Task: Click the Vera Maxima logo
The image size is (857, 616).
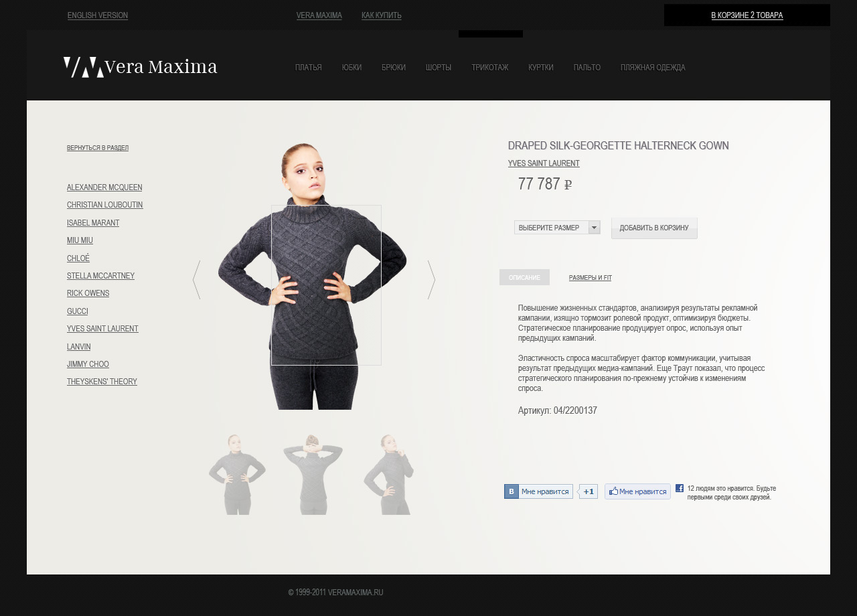Action: (141, 67)
